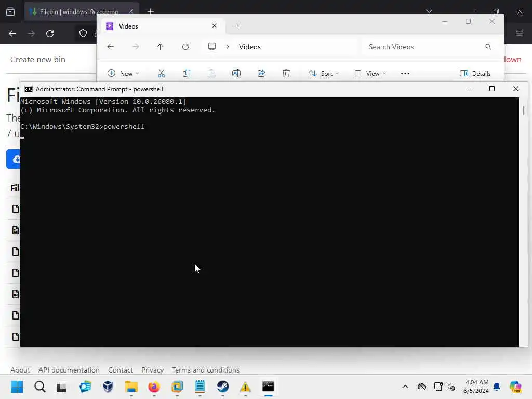Go up one folder level in Explorer

coord(160,46)
